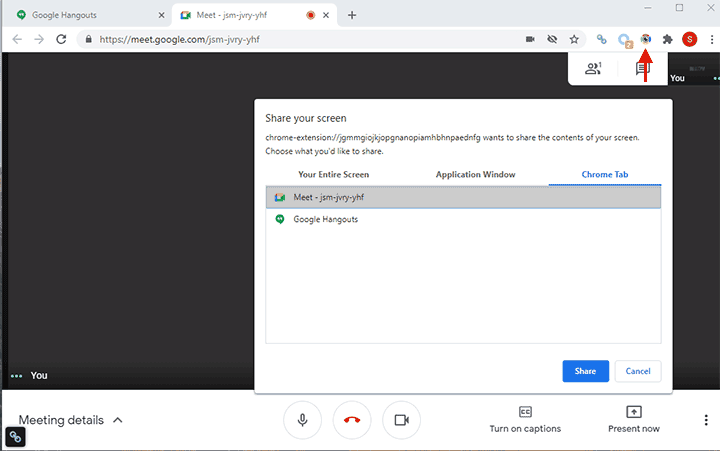Click the chain link extension icon
The image size is (720, 451).
click(602, 39)
